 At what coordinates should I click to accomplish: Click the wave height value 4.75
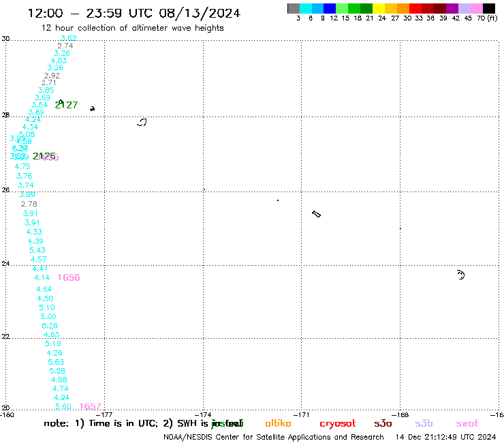tap(22, 166)
